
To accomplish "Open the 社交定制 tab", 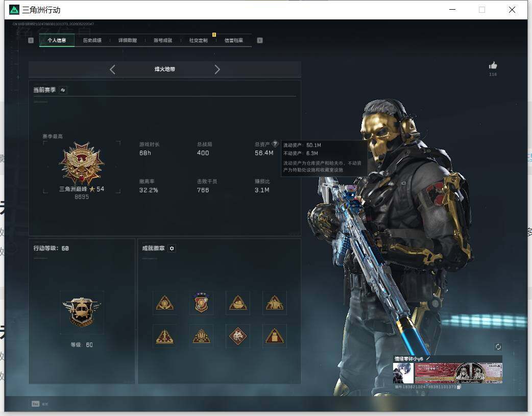I will pos(199,40).
